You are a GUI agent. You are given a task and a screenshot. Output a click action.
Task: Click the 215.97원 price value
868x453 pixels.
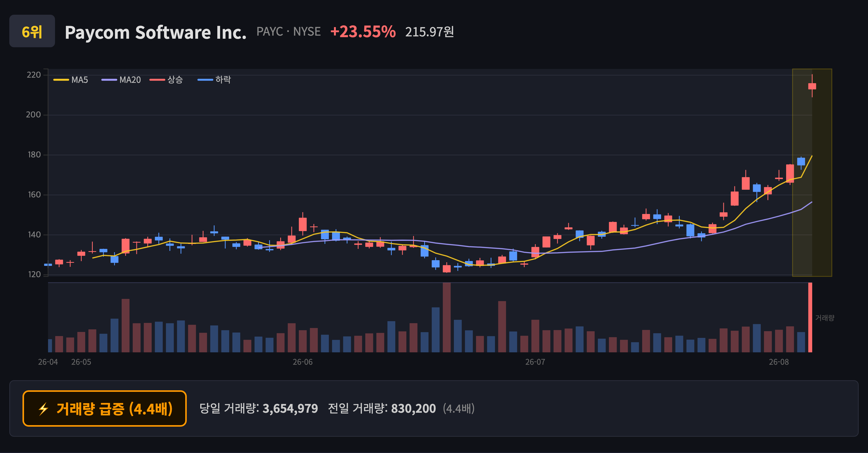click(430, 32)
